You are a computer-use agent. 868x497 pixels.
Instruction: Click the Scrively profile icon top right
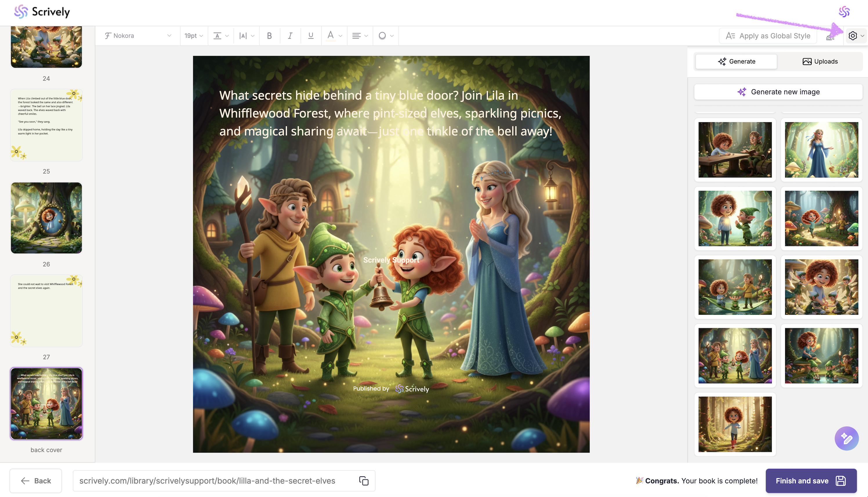[844, 12]
